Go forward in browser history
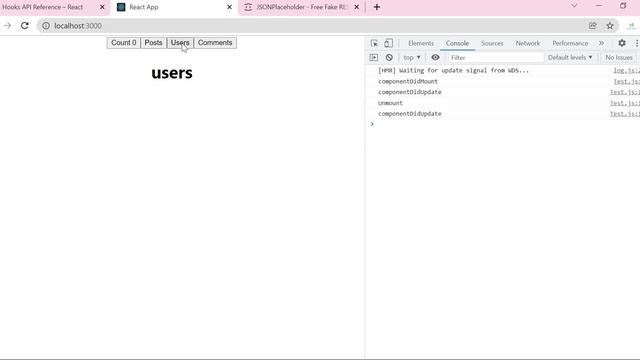Screen dimensions: 640x360 pos(7,26)
